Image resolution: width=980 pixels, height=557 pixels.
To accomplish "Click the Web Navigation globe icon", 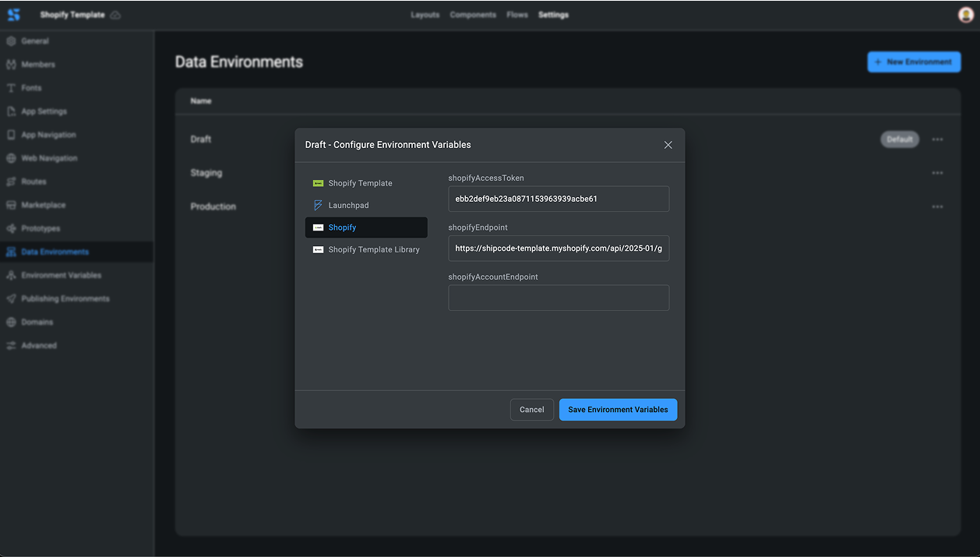I will [11, 158].
